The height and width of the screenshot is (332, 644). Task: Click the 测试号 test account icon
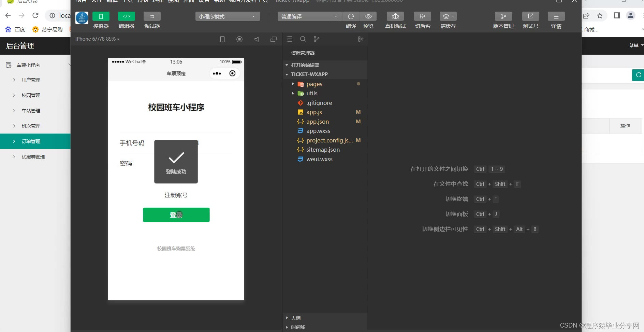coord(531,16)
